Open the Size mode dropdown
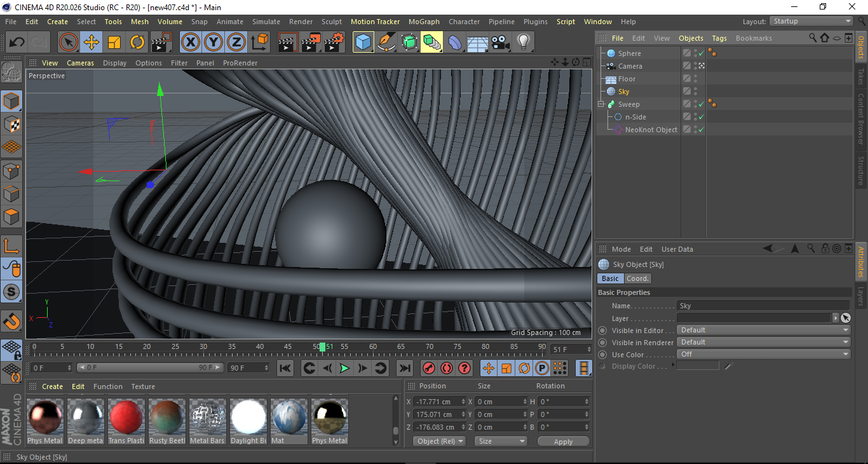The width and height of the screenshot is (868, 464). click(501, 441)
